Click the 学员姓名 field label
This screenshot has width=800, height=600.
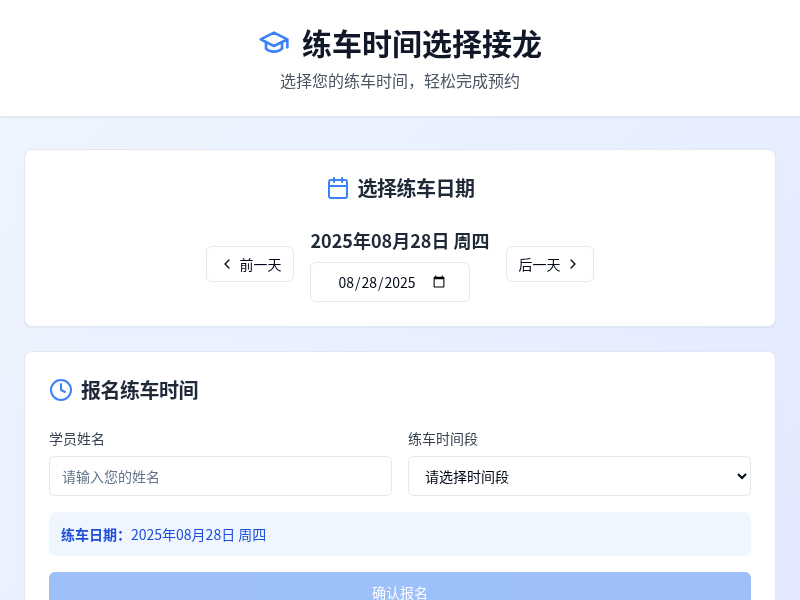[x=77, y=439]
